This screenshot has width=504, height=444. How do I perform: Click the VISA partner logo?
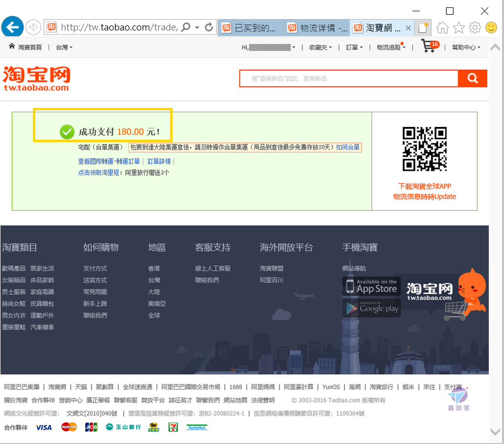pyautogui.click(x=44, y=428)
